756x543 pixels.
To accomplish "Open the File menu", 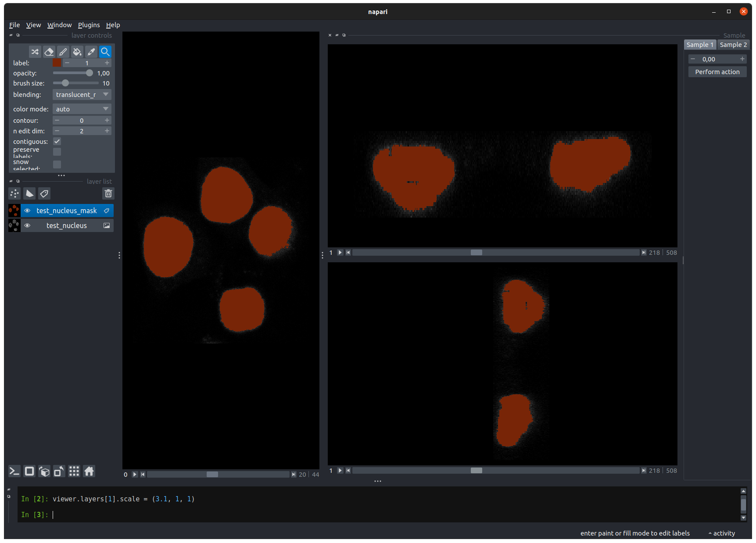I will (x=14, y=25).
